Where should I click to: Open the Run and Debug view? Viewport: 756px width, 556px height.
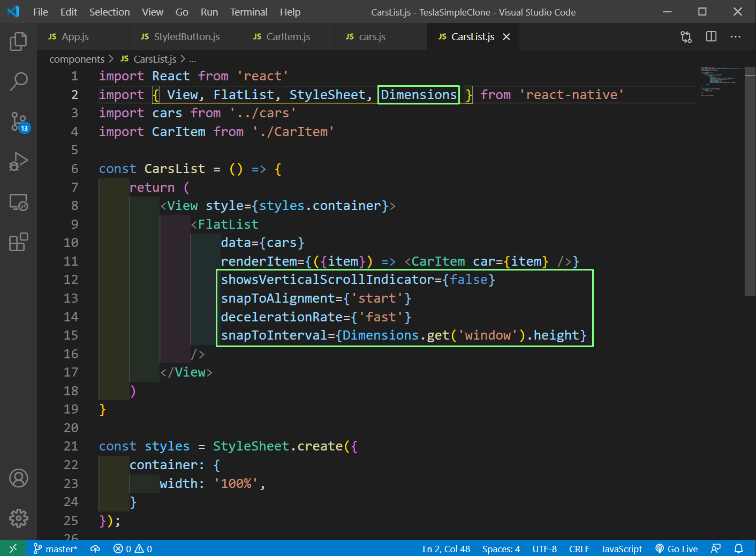(18, 162)
